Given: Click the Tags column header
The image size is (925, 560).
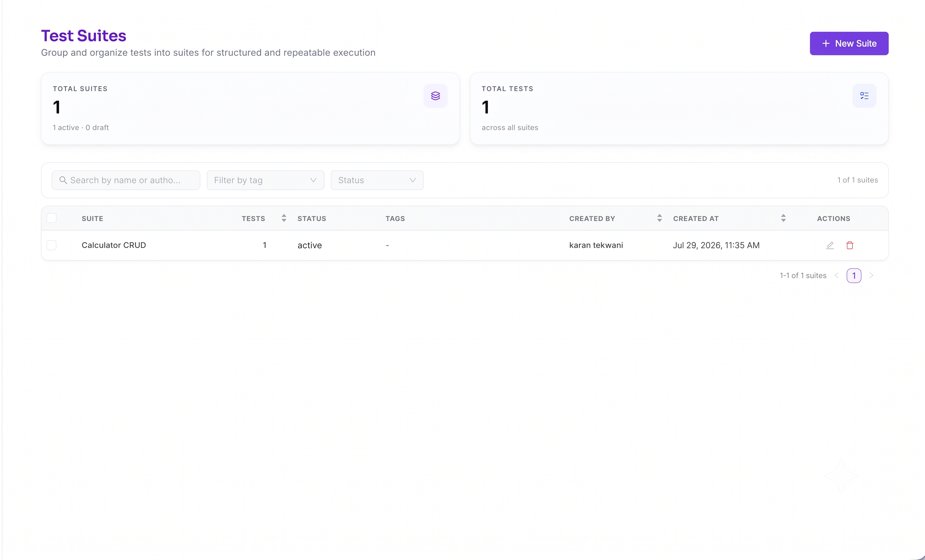Looking at the screenshot, I should [x=395, y=218].
